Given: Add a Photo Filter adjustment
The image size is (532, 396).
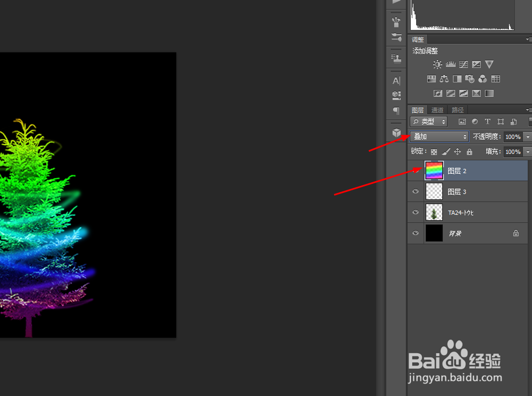Looking at the screenshot, I should 470,79.
